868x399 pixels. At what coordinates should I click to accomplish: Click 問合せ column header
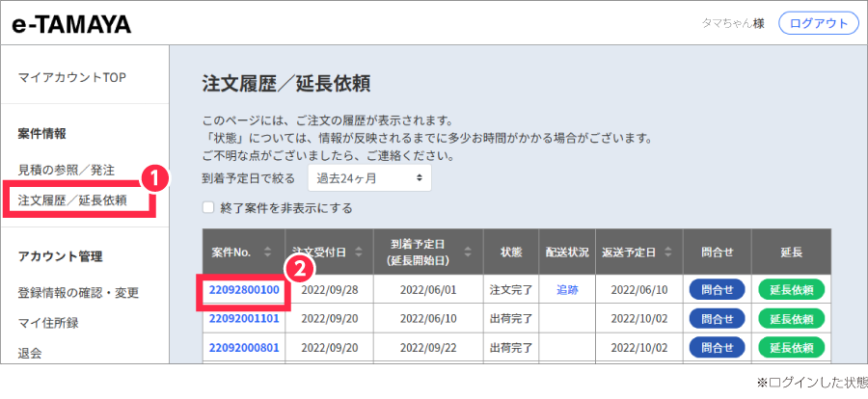point(717,253)
